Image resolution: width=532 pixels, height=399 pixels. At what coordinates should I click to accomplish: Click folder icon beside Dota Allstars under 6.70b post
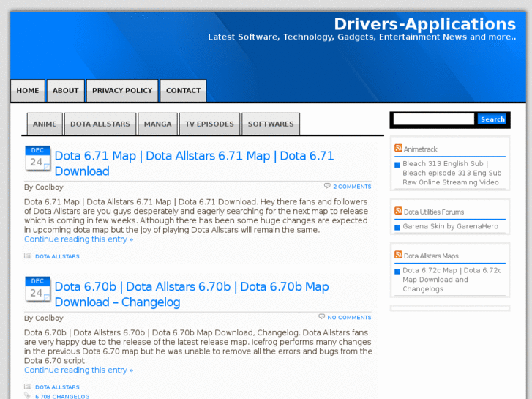28,387
